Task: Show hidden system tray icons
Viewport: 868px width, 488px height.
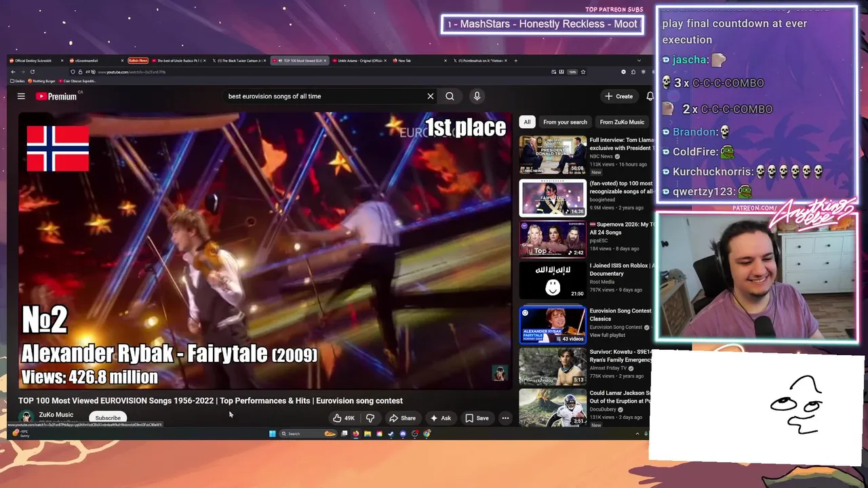Action: (637, 434)
